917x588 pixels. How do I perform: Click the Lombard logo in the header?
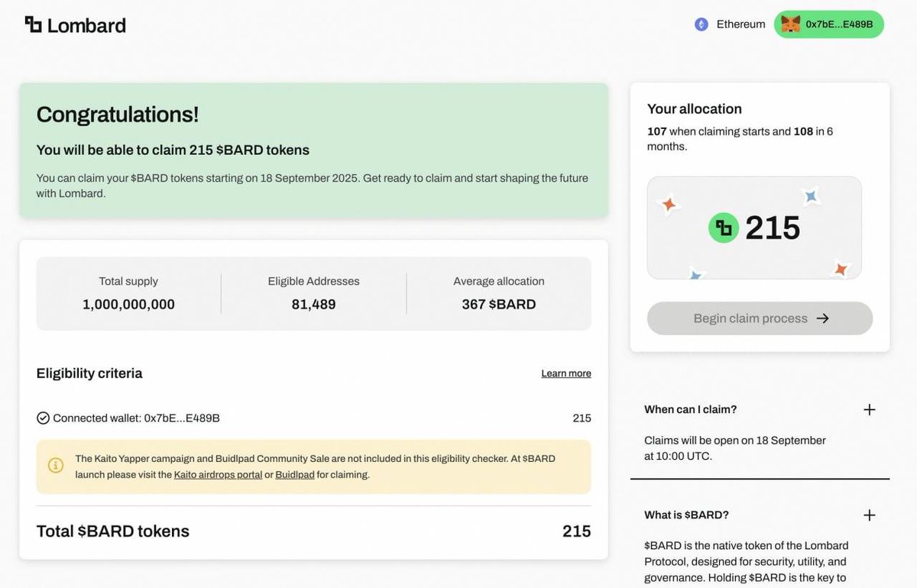(74, 24)
